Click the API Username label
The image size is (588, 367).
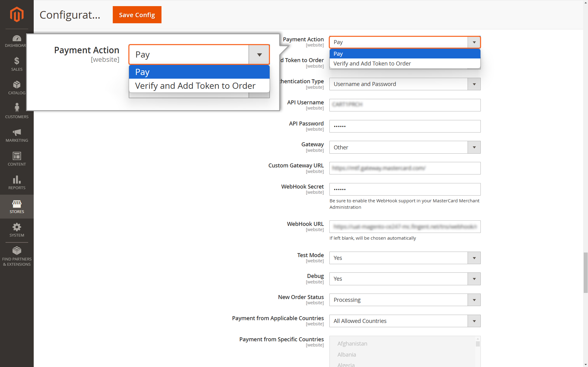(x=305, y=102)
